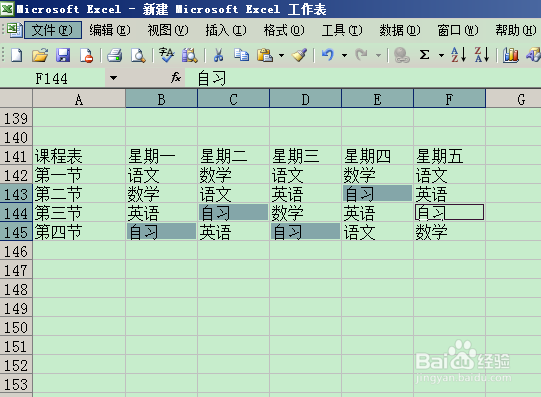Viewport: 541px width, 397px height.
Task: Open the 视图(V) menu
Action: pos(168,30)
